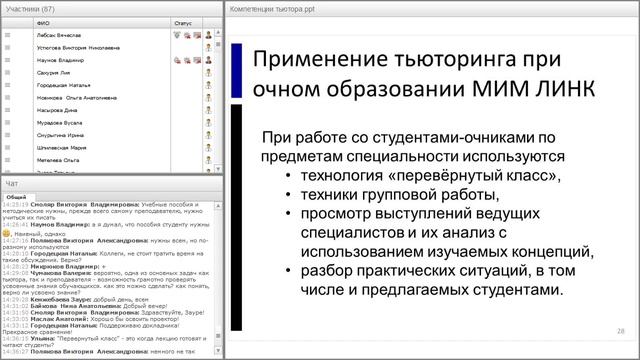The width and height of the screenshot is (640, 360).
Task: Click the user avatar icon for Городецкая Наталья
Action: click(x=209, y=85)
